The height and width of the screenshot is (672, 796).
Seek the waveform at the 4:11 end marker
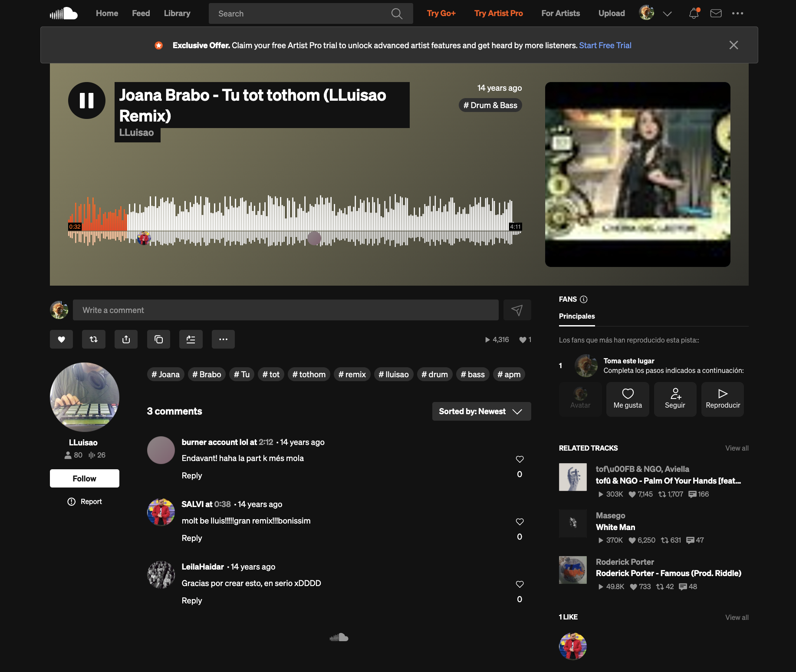[515, 227]
